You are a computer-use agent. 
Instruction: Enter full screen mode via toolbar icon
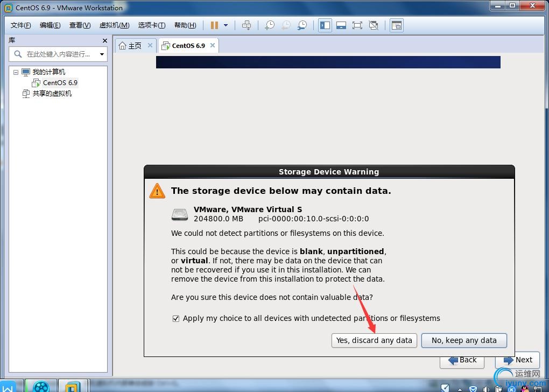click(357, 25)
